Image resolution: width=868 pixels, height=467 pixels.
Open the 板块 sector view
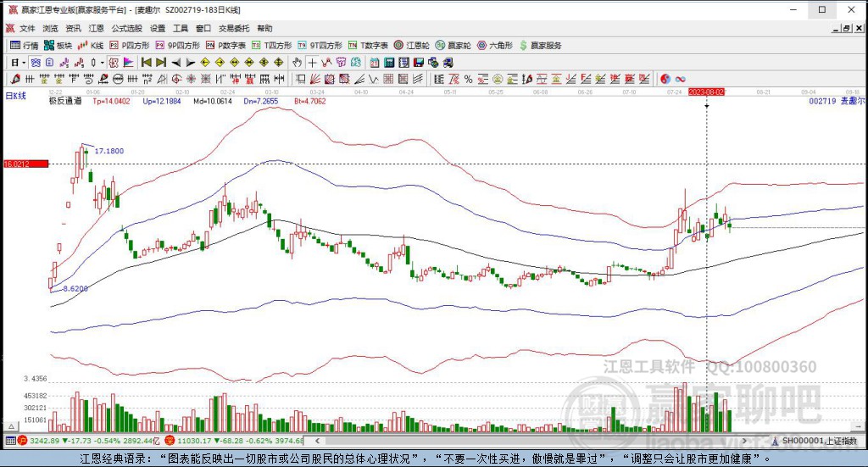[58, 46]
